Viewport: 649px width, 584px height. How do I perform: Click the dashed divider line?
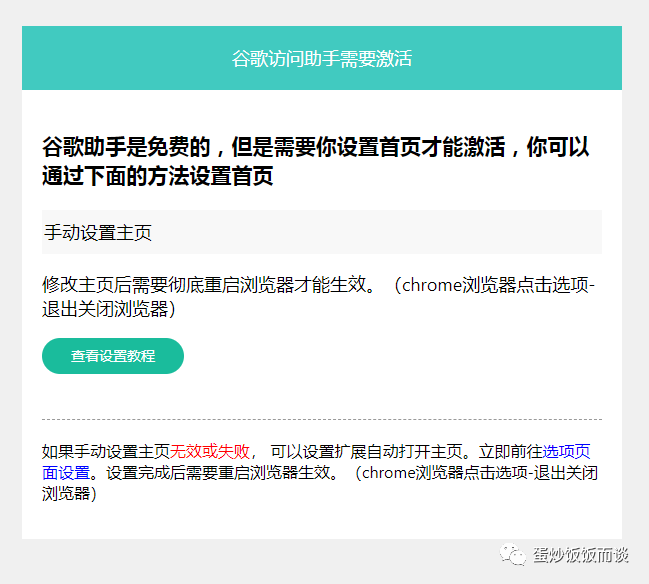(322, 419)
